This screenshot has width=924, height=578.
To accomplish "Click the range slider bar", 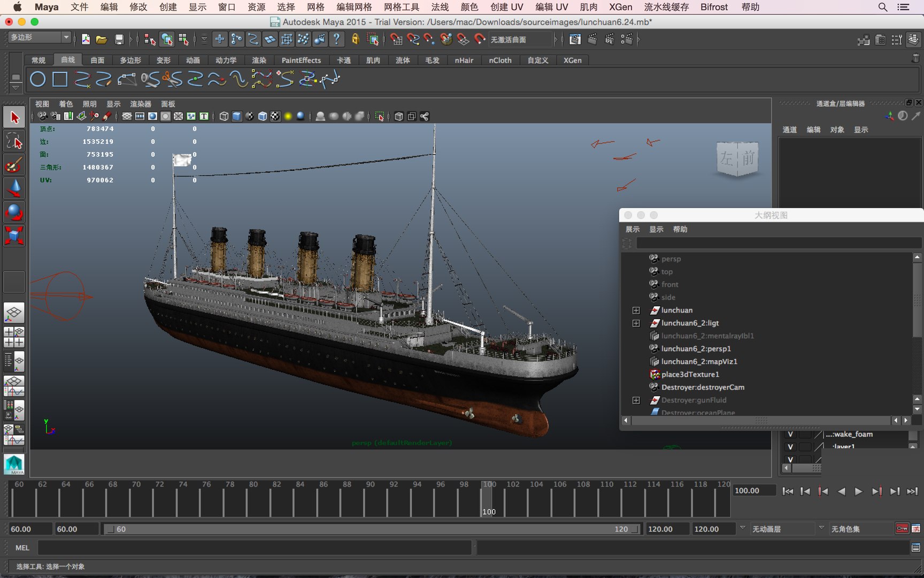I will coord(371,529).
